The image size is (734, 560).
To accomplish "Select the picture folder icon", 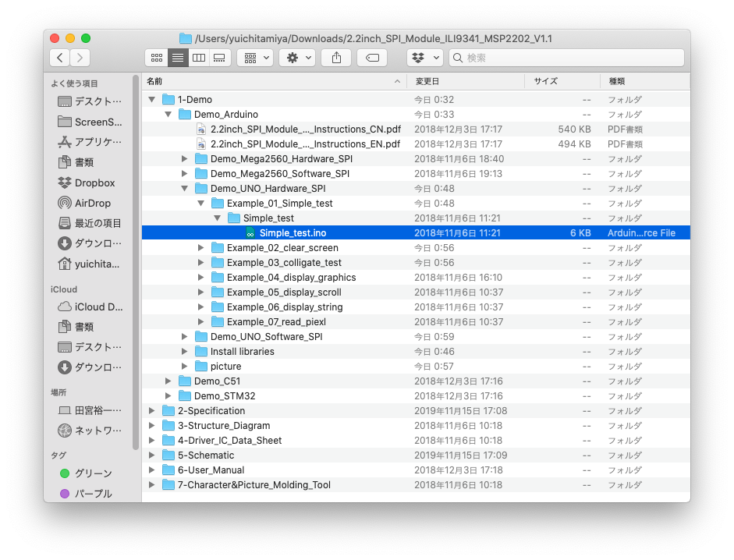I will 200,366.
